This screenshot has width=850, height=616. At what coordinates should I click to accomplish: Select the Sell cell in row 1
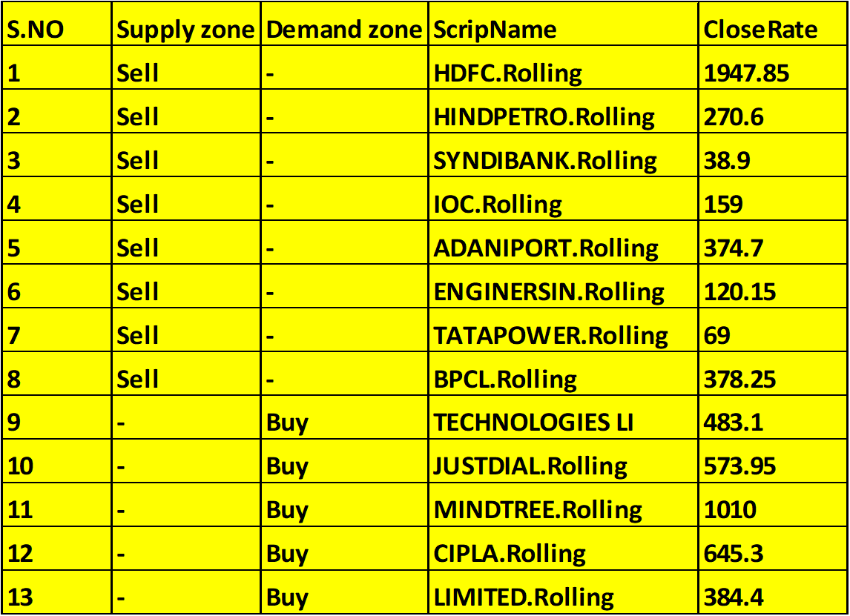click(138, 73)
